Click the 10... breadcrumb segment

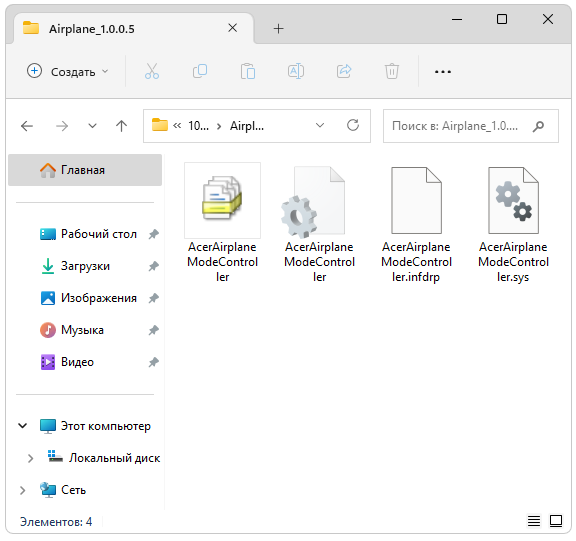pyautogui.click(x=198, y=126)
